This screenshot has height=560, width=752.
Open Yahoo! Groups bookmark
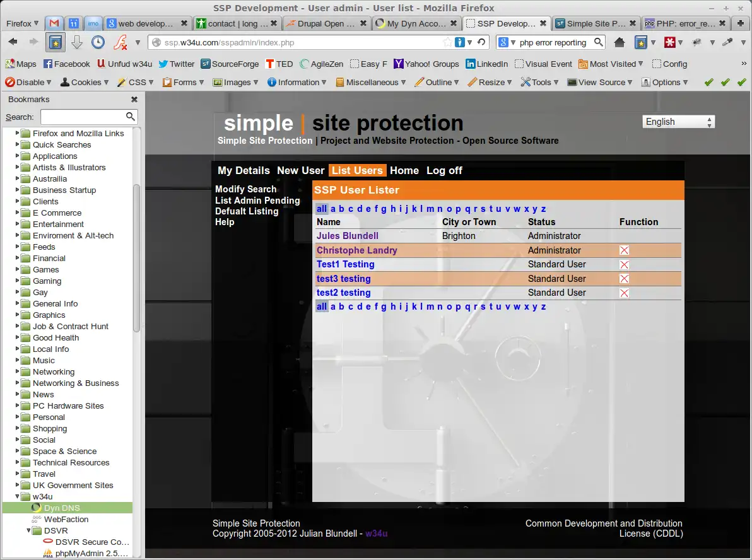click(x=426, y=64)
